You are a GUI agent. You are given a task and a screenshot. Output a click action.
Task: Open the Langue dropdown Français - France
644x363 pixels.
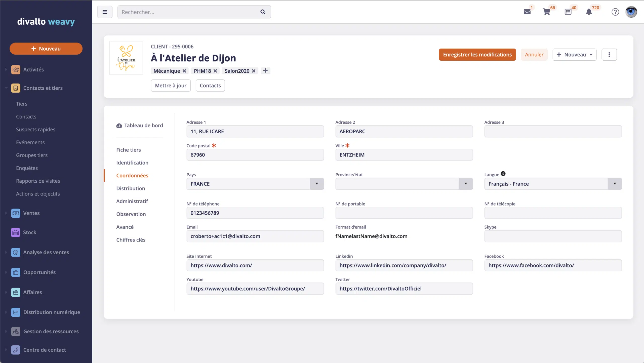pyautogui.click(x=615, y=184)
